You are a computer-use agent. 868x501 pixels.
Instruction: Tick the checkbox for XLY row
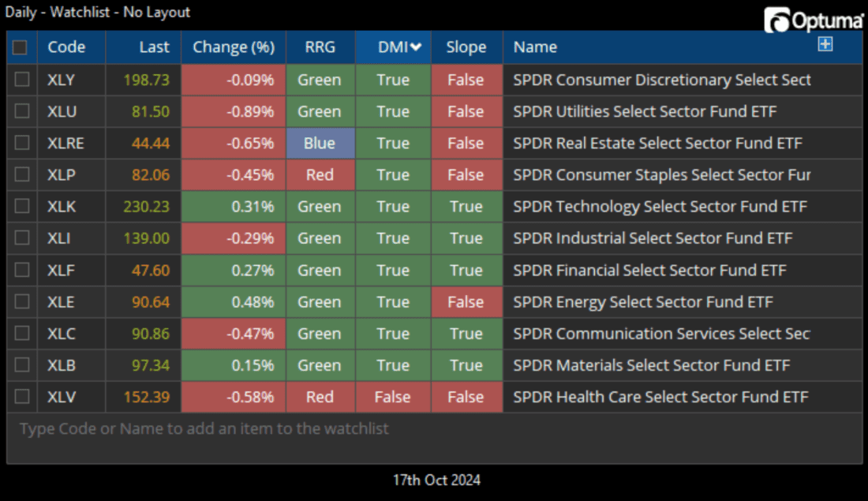pos(22,80)
